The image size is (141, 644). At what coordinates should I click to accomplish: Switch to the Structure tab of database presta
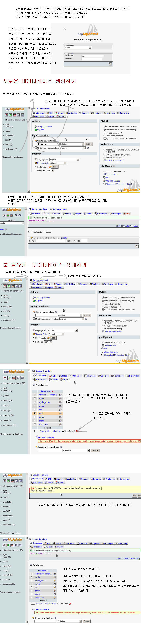click(35, 214)
